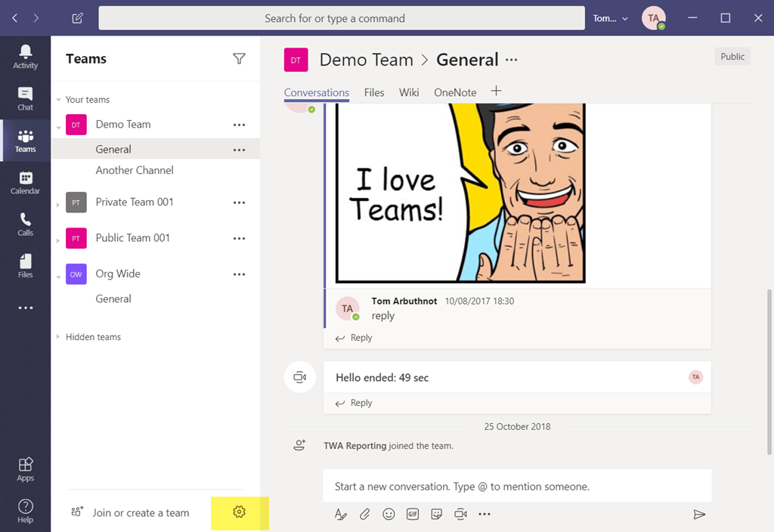
Task: Expand the Hidden teams section
Action: pyautogui.click(x=59, y=337)
